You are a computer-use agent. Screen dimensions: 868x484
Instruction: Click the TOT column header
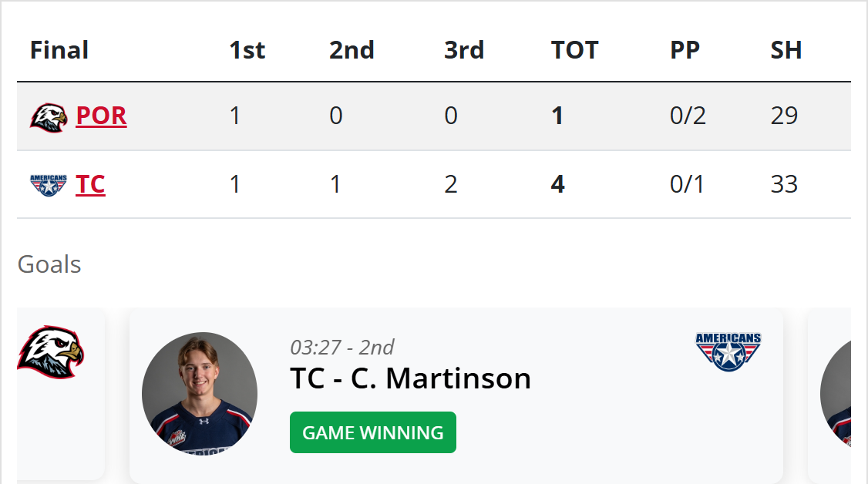[x=574, y=50]
